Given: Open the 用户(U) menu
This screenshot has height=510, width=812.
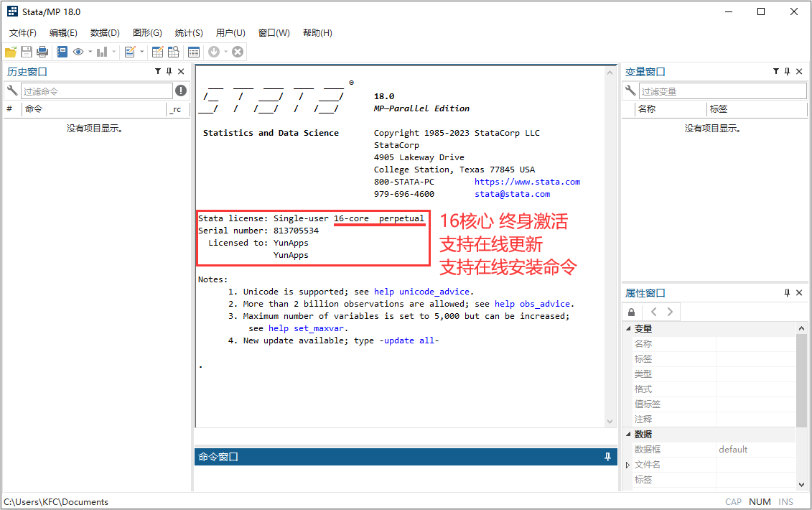Looking at the screenshot, I should (x=230, y=32).
